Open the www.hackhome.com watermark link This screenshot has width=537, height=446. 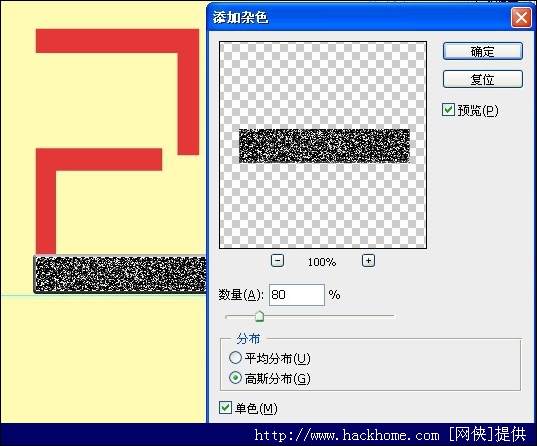click(x=347, y=435)
